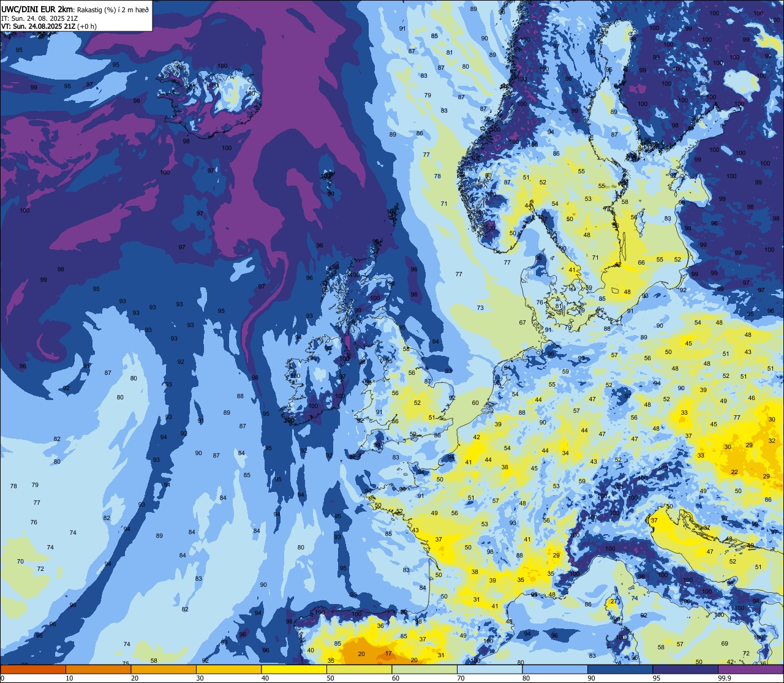Click the purple legend swatch above 99.9
This screenshot has height=683, width=784.
750,669
